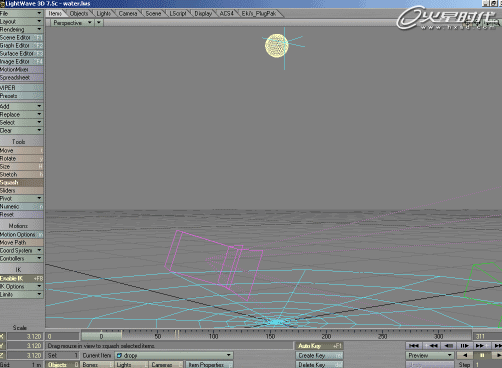This screenshot has height=368, width=502.
Task: Open Item Properties panel
Action: (x=209, y=365)
